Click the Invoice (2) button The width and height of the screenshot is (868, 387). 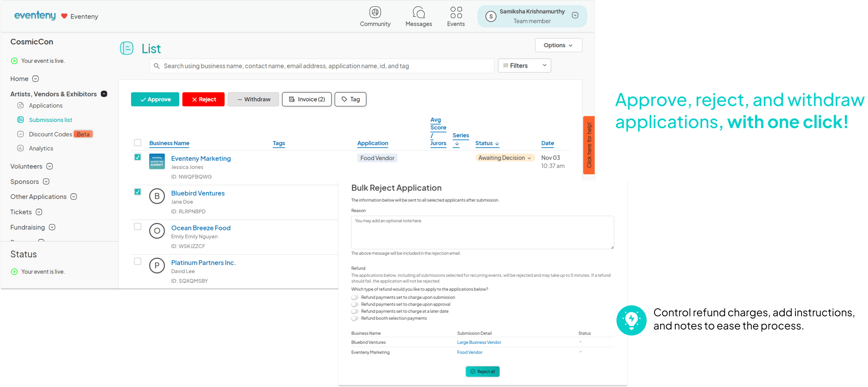(307, 99)
